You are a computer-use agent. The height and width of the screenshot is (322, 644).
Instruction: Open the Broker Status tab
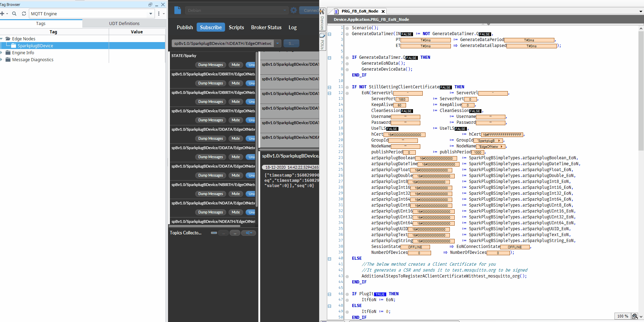coord(266,27)
